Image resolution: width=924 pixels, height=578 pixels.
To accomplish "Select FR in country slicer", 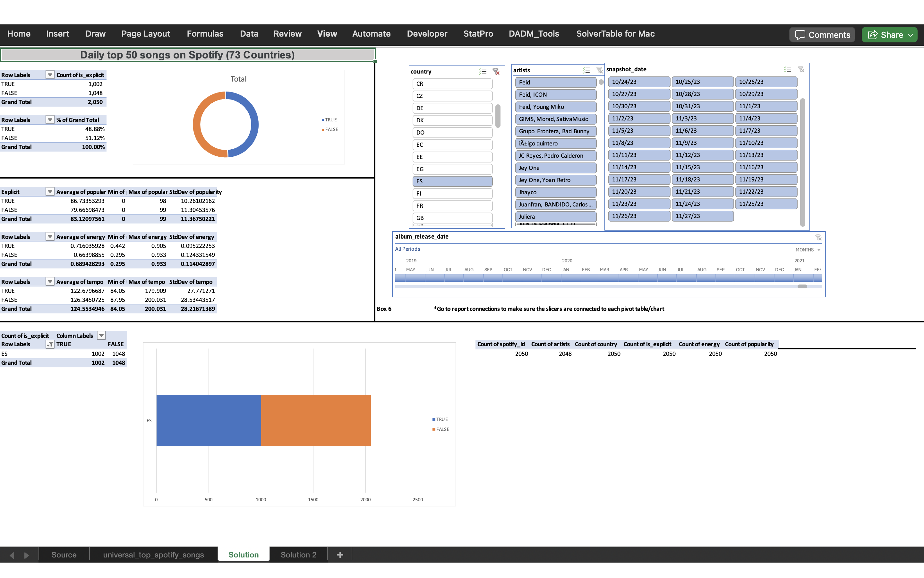I will point(452,206).
